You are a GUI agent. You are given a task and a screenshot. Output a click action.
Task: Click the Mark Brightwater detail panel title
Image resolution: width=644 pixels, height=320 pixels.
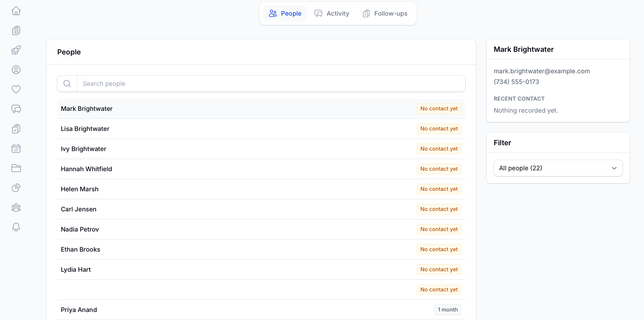(x=524, y=49)
